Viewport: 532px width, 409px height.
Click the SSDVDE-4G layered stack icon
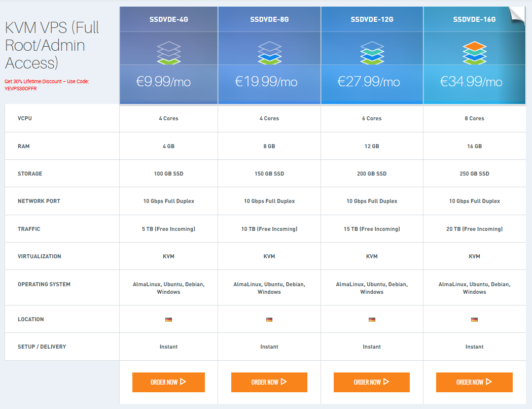point(169,53)
